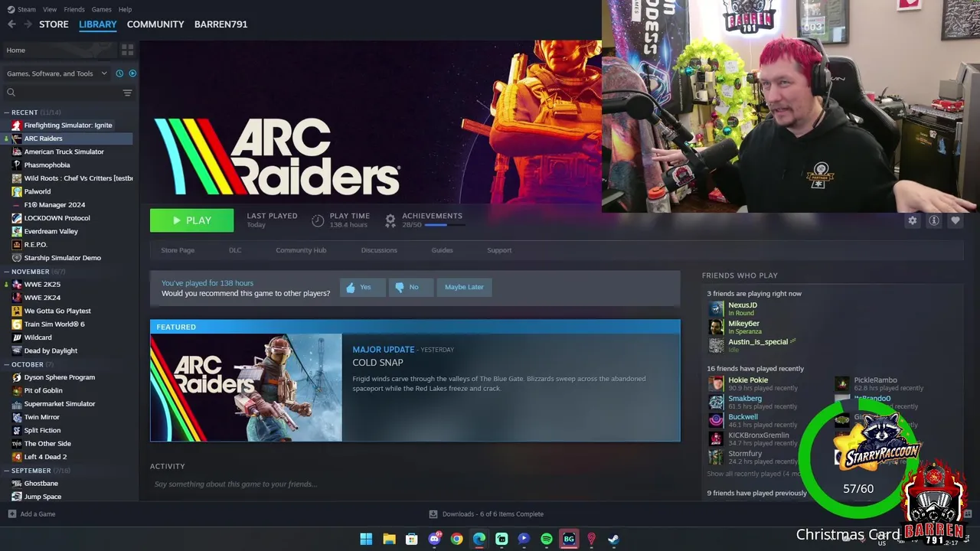This screenshot has height=551, width=980.
Task: Open the Friends menu
Action: pyautogui.click(x=74, y=9)
